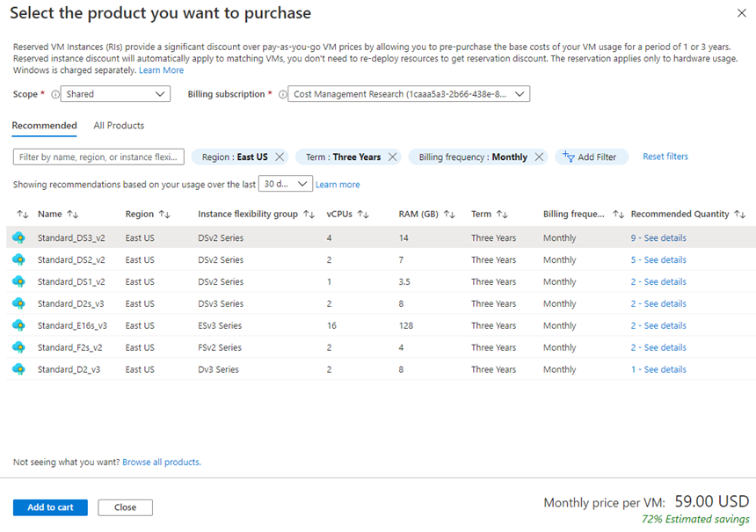This screenshot has width=756, height=532.
Task: Click the 16 vCPUs value cell
Action: [x=331, y=325]
